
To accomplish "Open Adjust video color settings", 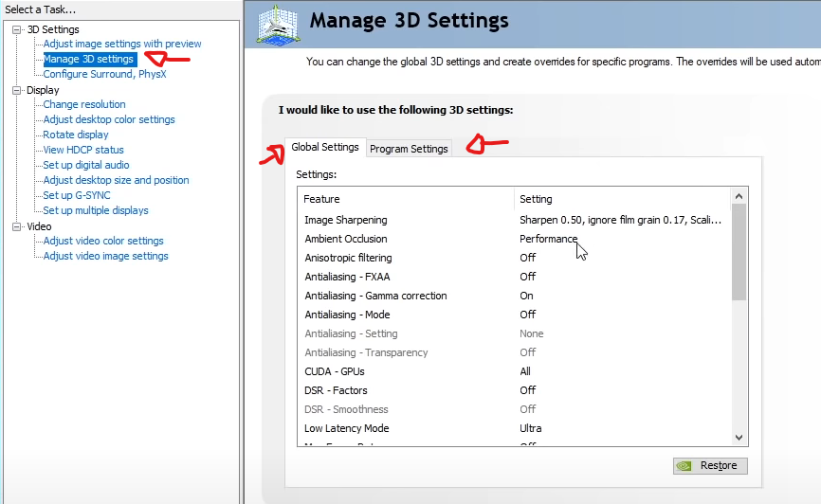I will pos(103,241).
